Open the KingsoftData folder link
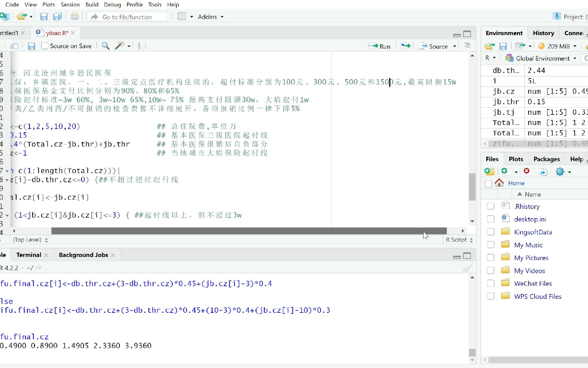588x368 pixels. (533, 232)
